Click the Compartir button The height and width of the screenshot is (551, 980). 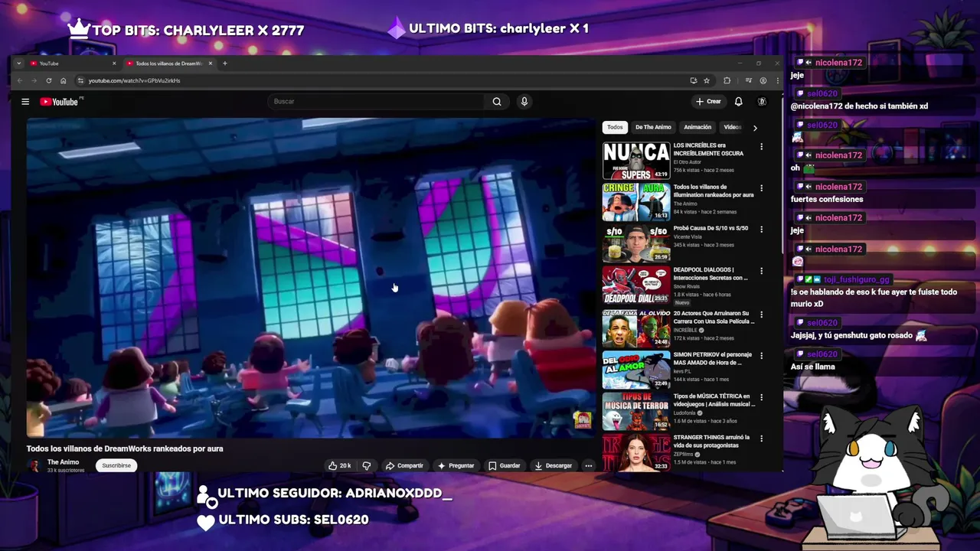click(404, 465)
